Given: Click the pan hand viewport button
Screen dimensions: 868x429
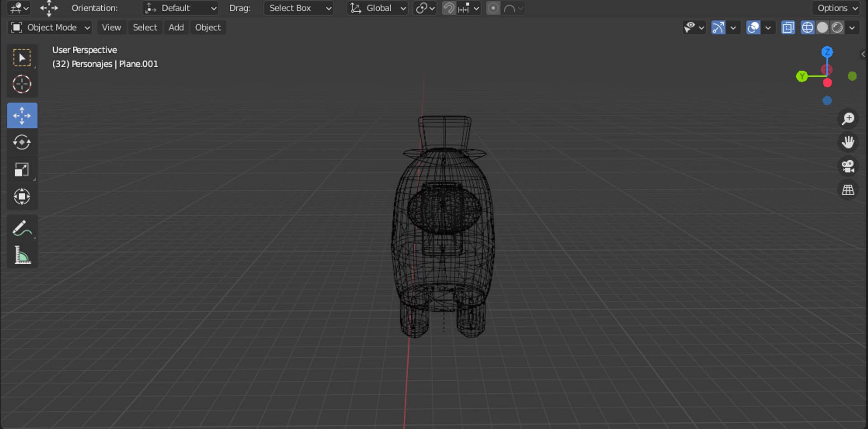Looking at the screenshot, I should pos(848,142).
